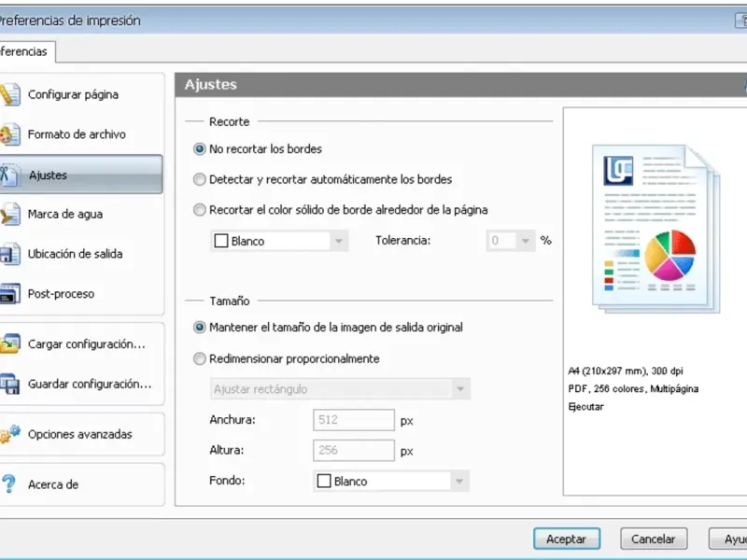Click the Post-proceso console icon
The height and width of the screenshot is (560, 747).
(9, 293)
